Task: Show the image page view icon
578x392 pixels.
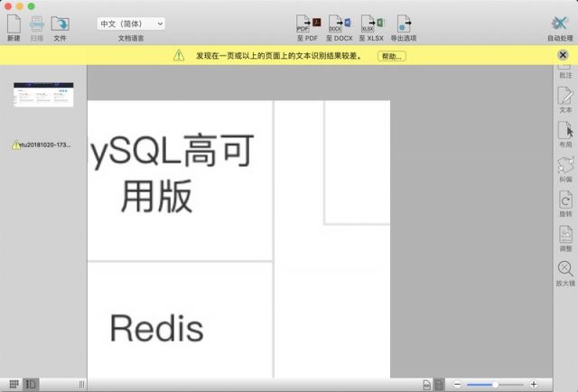Action: click(426, 385)
